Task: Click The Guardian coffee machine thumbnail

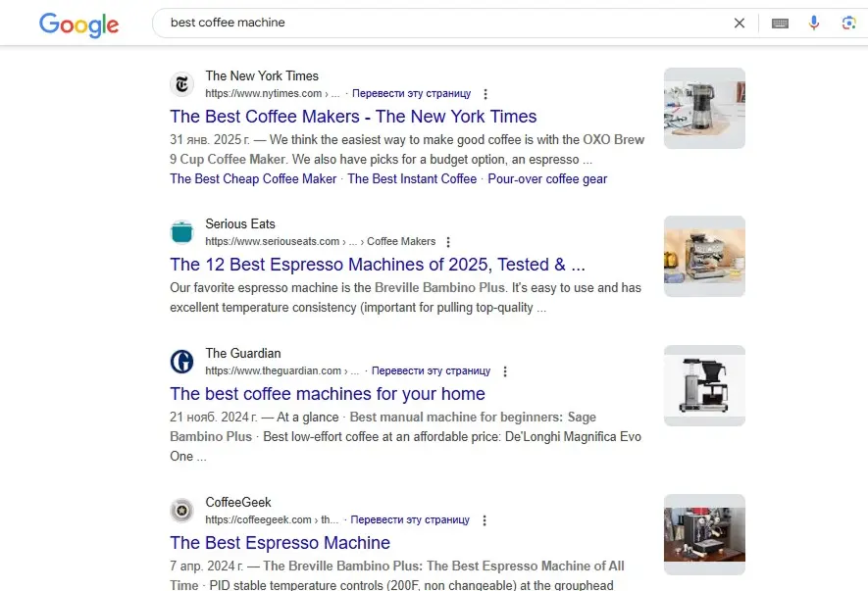Action: pos(704,386)
